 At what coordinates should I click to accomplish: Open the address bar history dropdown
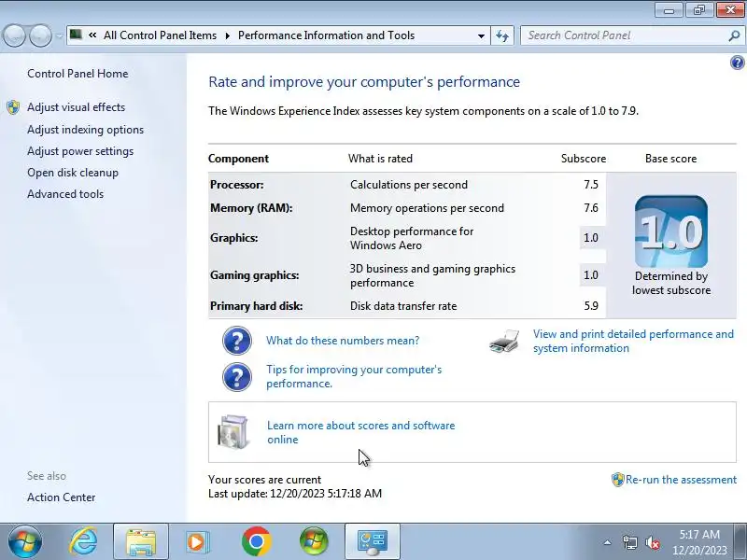(481, 35)
